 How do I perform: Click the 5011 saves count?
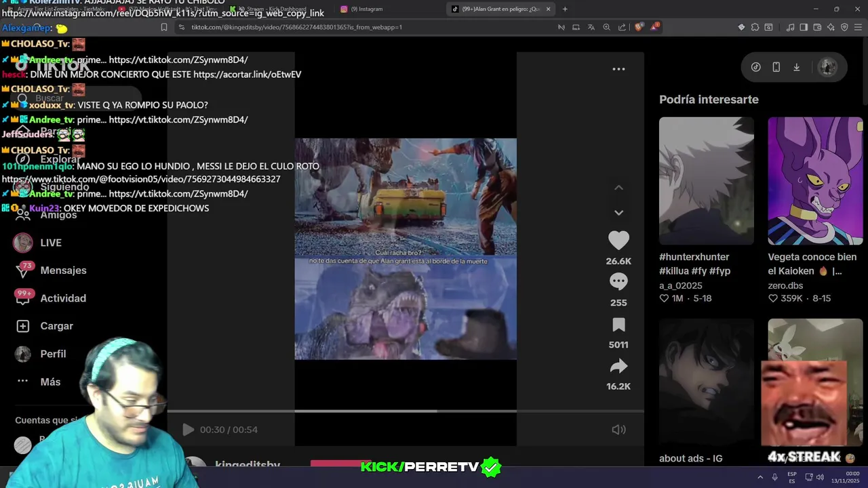[618, 344]
